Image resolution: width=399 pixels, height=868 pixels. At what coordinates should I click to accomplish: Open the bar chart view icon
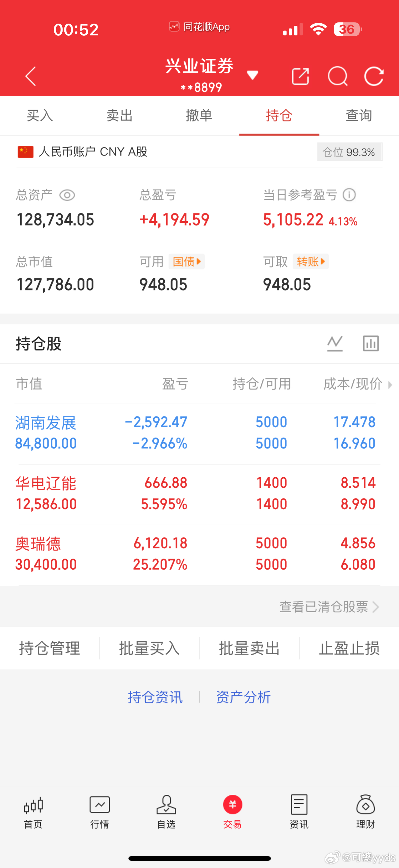pyautogui.click(x=371, y=344)
